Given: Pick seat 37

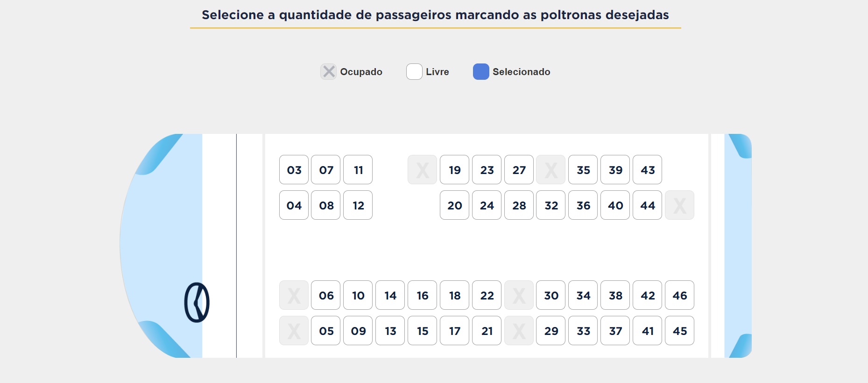Looking at the screenshot, I should pos(615,331).
